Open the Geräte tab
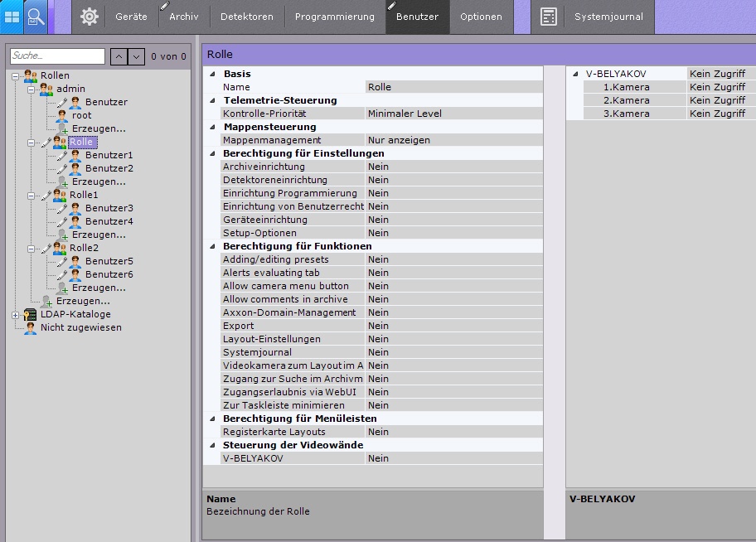 coord(131,17)
